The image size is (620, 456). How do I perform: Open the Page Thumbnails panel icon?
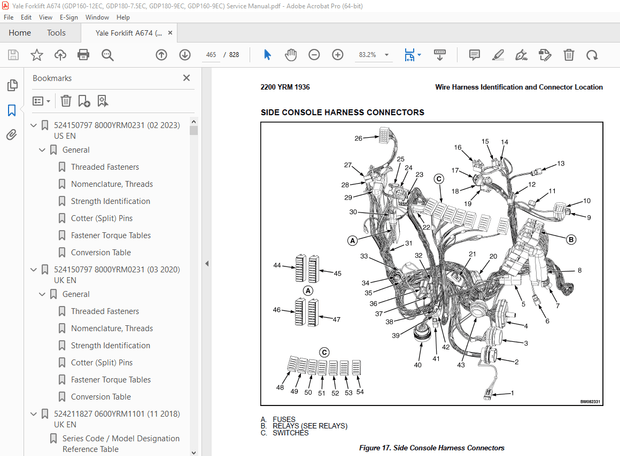[x=12, y=86]
